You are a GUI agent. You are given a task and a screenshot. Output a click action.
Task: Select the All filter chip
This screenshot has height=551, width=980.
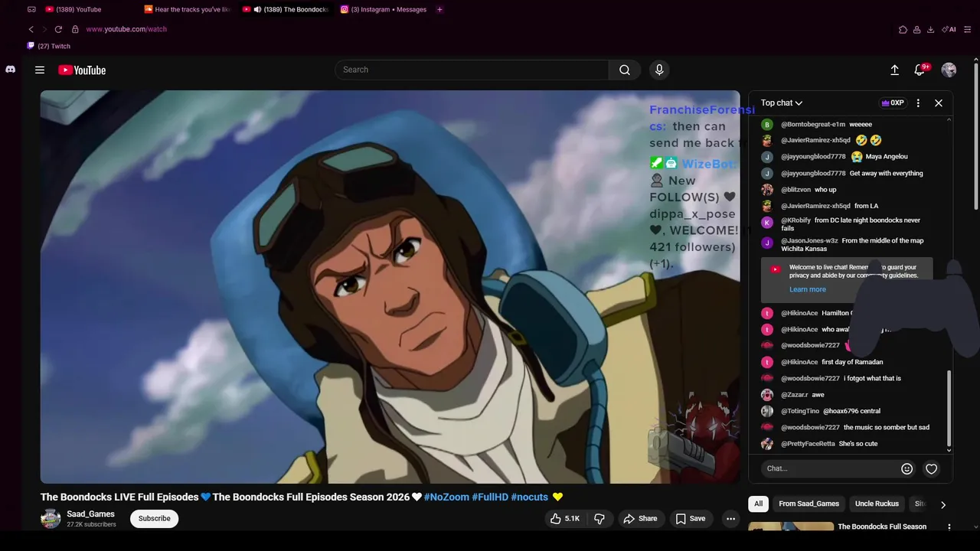pyautogui.click(x=758, y=504)
